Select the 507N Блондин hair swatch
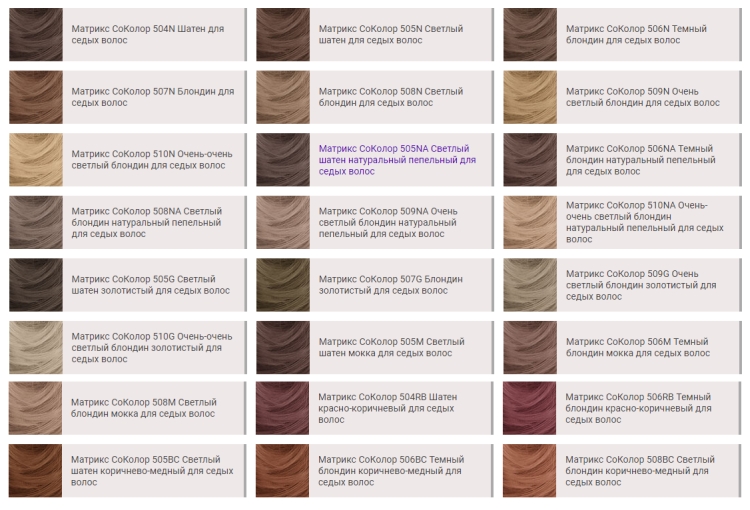The width and height of the screenshot is (750, 510). click(36, 97)
